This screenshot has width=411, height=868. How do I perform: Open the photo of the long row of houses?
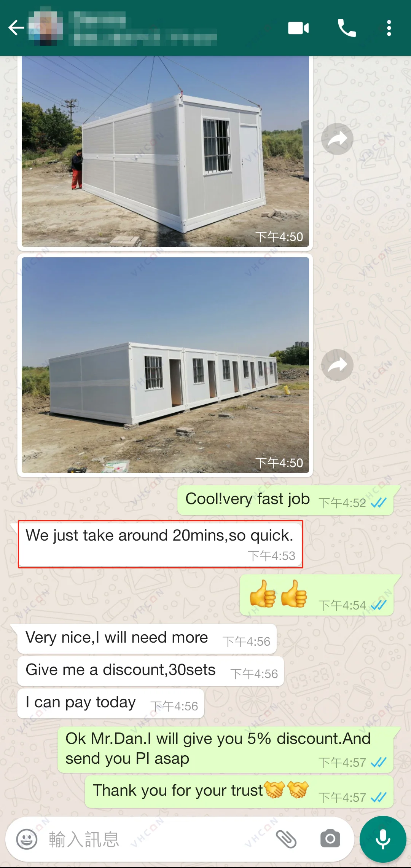point(165,365)
